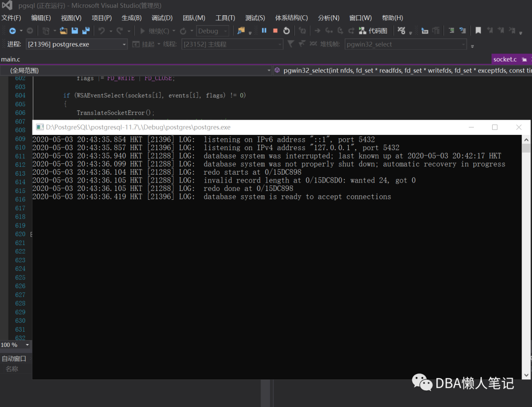Open the global scope (全局范围) dropdown
The width and height of the screenshot is (532, 407).
click(x=136, y=70)
